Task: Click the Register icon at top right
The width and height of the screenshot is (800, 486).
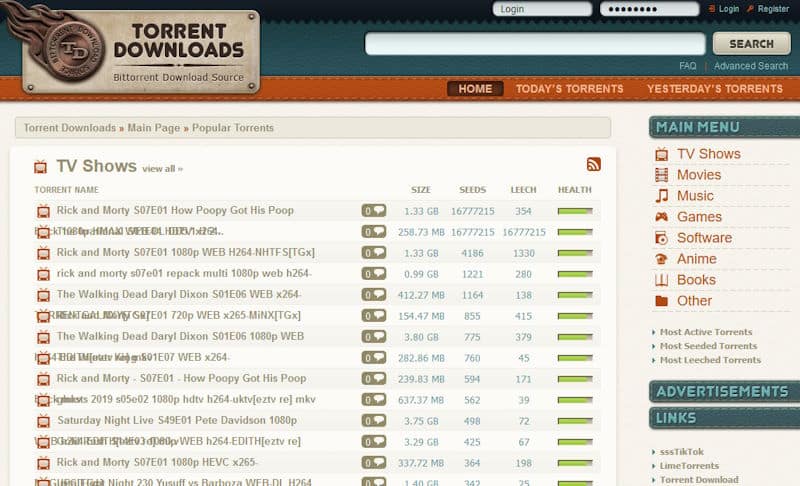Action: [x=750, y=9]
